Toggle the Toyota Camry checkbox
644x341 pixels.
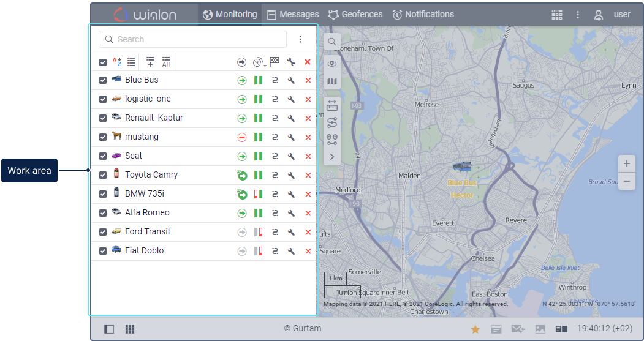tap(103, 175)
